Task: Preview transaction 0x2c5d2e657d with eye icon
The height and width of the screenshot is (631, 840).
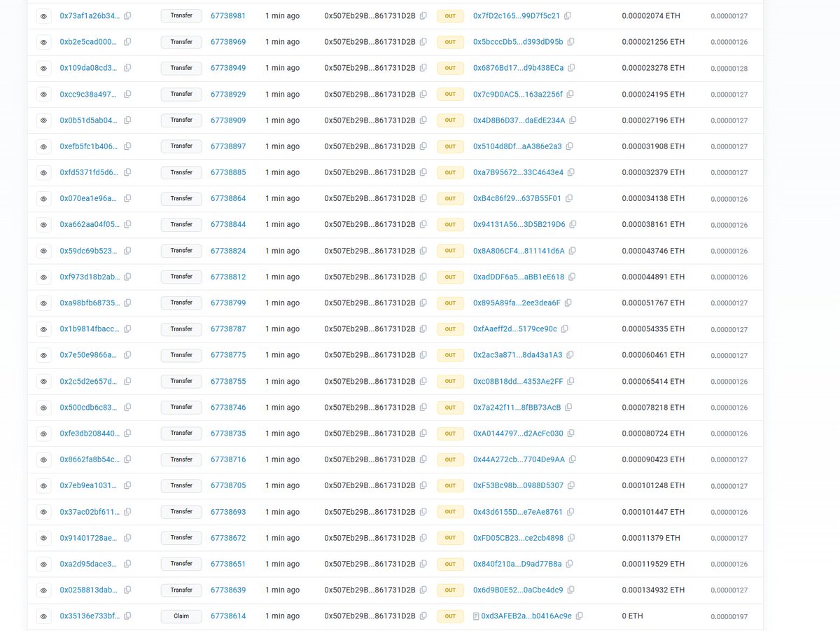Action: pyautogui.click(x=43, y=381)
